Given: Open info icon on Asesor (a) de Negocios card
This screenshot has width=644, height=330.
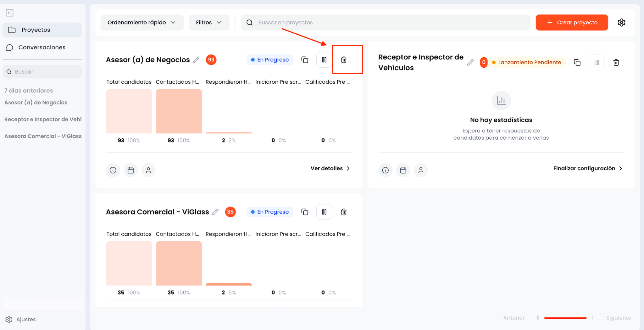Looking at the screenshot, I should coord(113,170).
